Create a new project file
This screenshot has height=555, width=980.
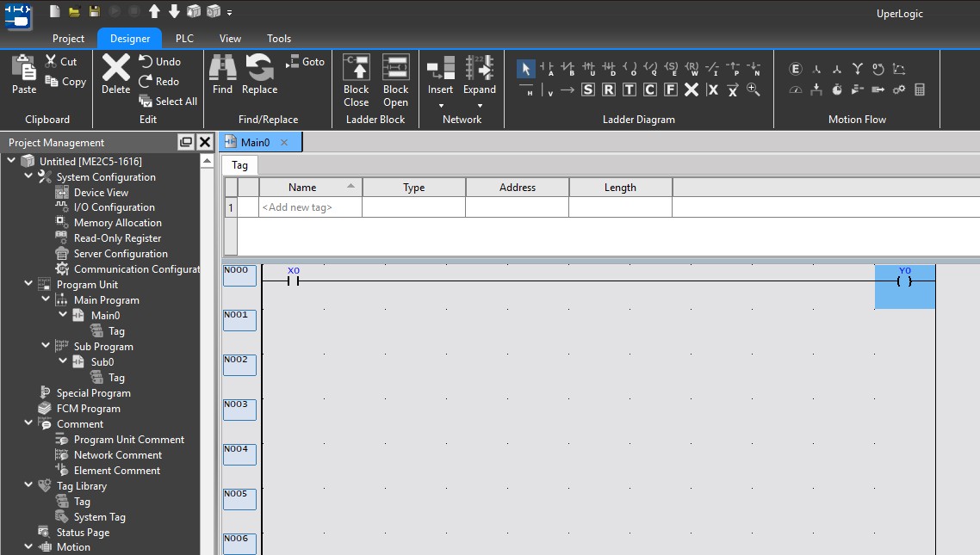55,11
